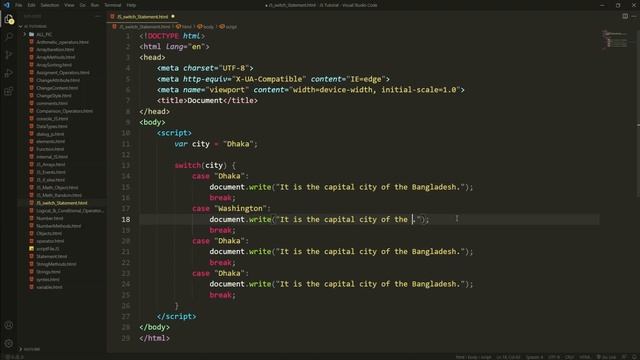Open JS_Math_Object.html in explorer
Viewport: 640px width, 360px height.
point(57,188)
